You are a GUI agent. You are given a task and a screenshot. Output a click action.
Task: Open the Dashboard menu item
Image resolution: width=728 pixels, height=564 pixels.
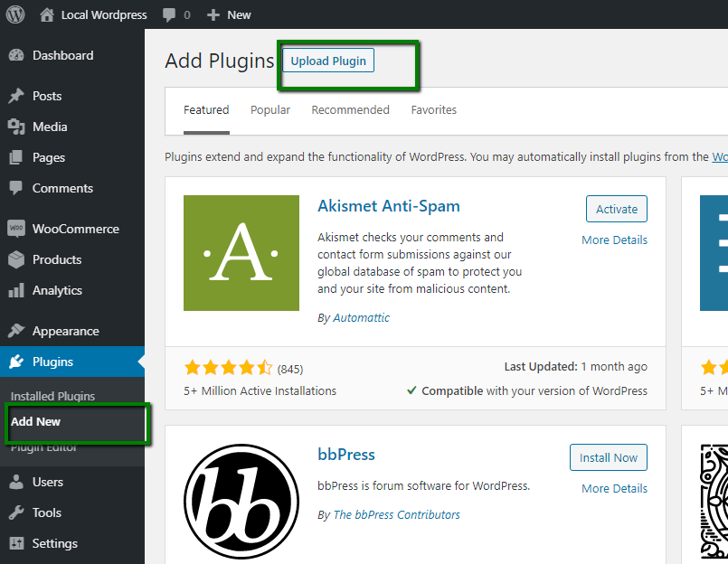(x=72, y=55)
